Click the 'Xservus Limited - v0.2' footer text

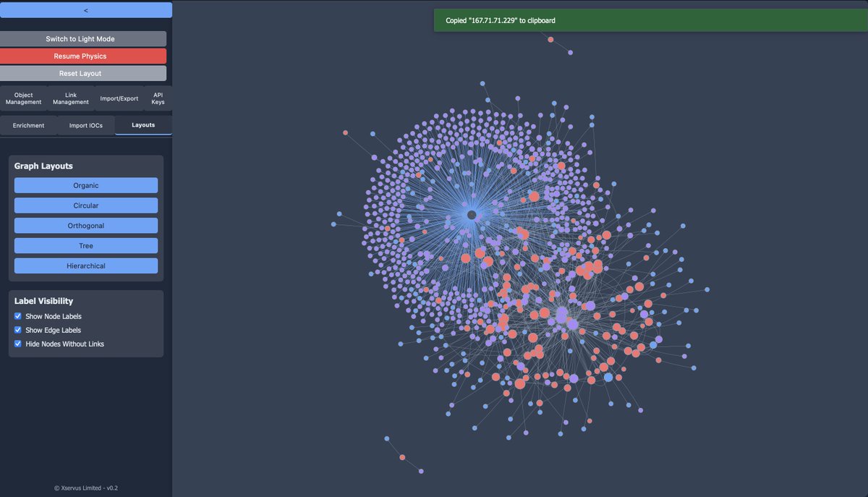86,488
